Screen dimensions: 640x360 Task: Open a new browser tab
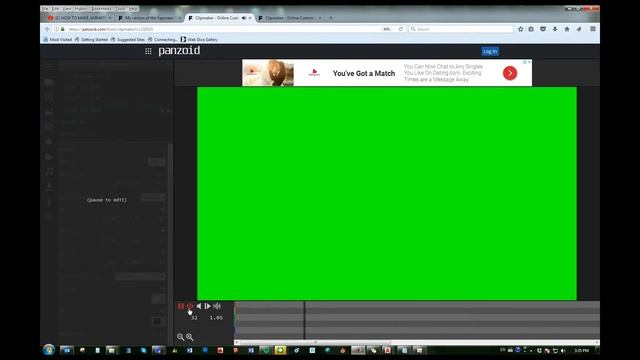(x=331, y=18)
